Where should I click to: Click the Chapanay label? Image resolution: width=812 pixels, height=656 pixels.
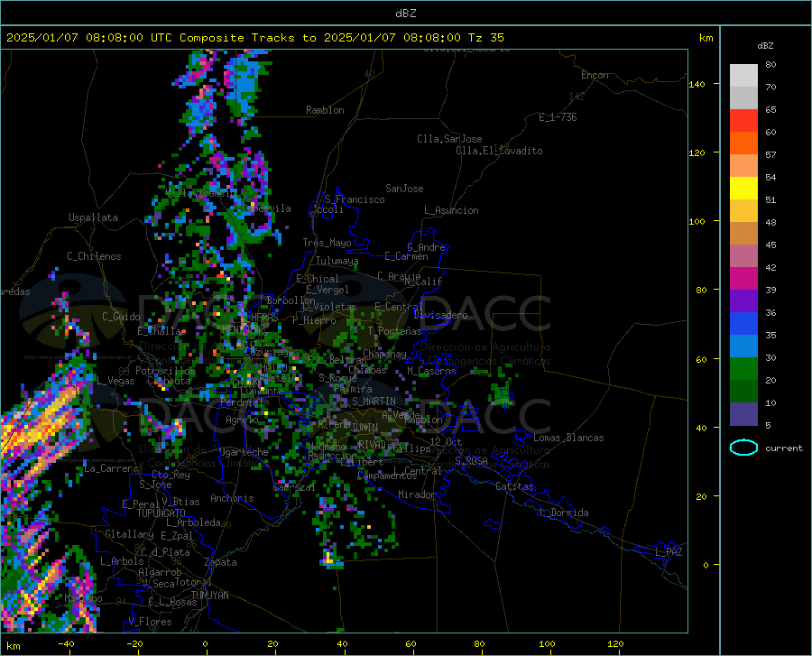(384, 354)
